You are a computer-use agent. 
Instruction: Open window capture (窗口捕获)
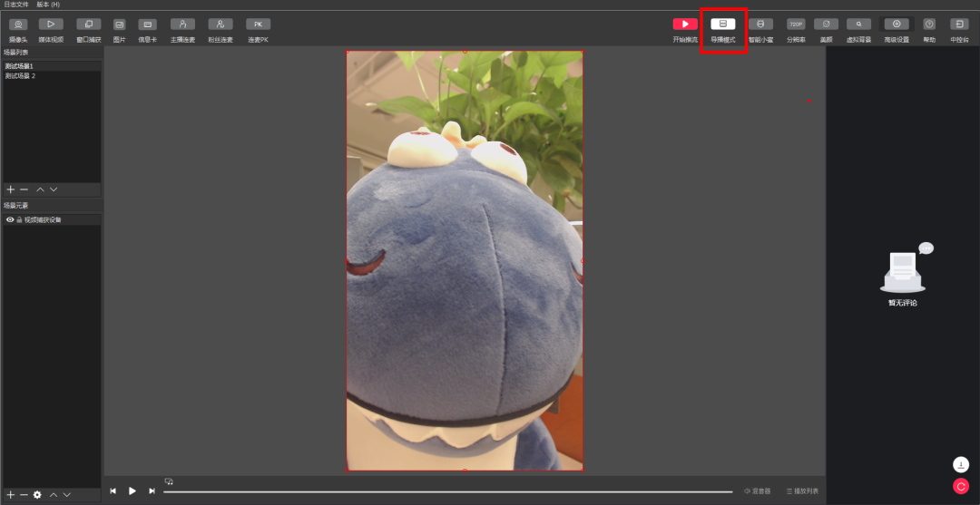tap(89, 30)
